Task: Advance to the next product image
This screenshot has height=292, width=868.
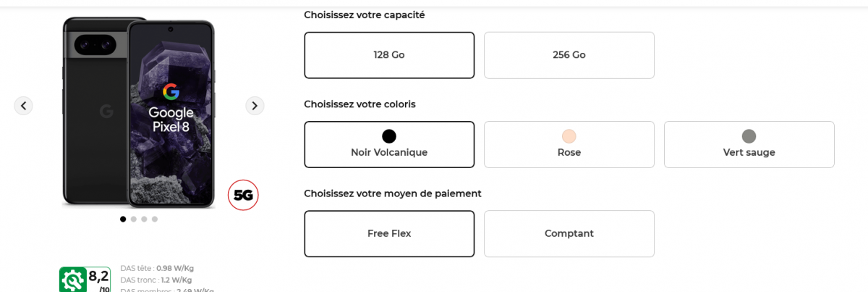Action: [x=255, y=106]
